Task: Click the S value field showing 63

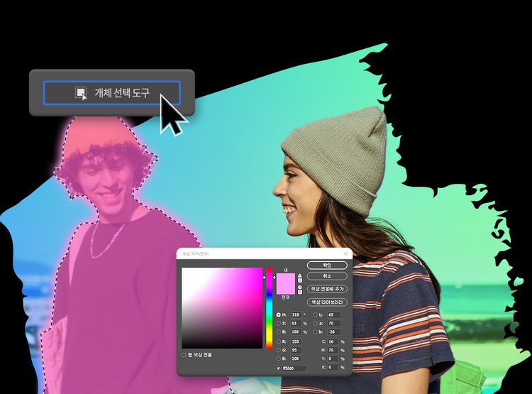Action: pyautogui.click(x=297, y=323)
